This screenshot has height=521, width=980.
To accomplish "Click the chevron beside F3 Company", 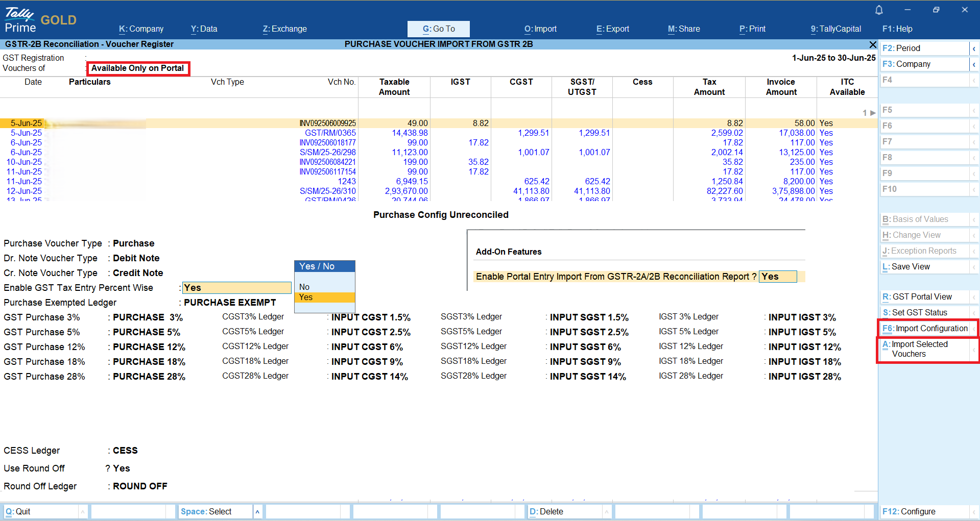I will click(974, 64).
